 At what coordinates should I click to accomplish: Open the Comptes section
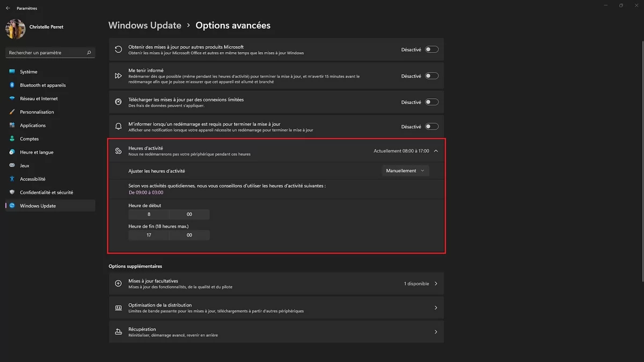(50, 139)
